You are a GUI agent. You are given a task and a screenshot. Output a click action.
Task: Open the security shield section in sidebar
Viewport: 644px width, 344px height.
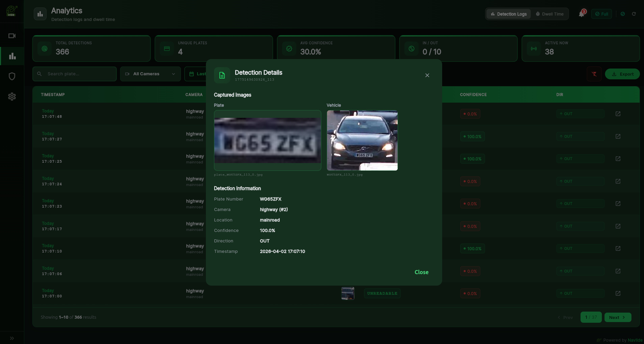[x=12, y=76]
